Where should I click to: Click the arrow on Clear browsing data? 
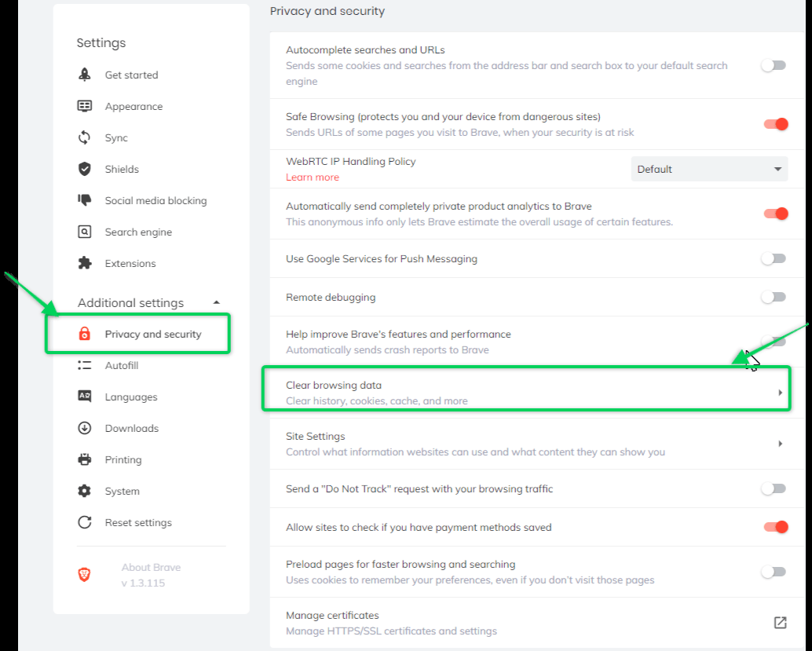780,393
